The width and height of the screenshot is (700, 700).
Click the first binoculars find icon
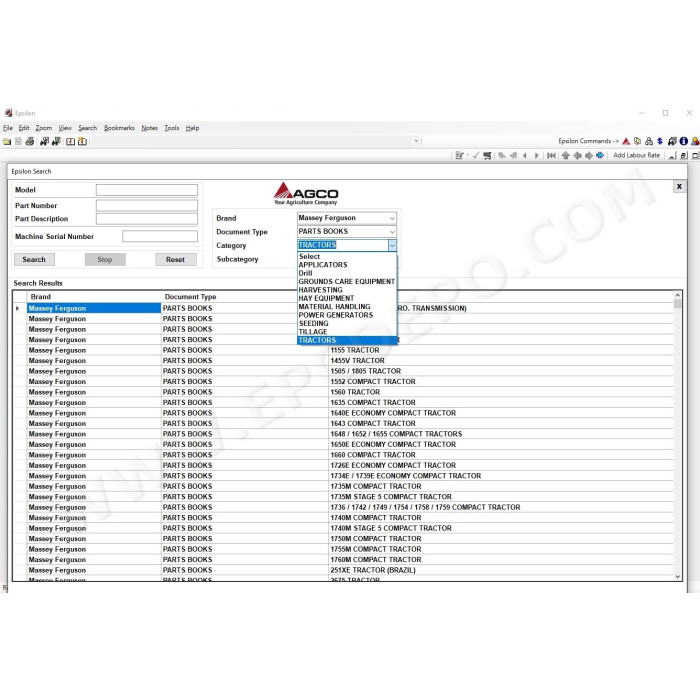coord(44,142)
